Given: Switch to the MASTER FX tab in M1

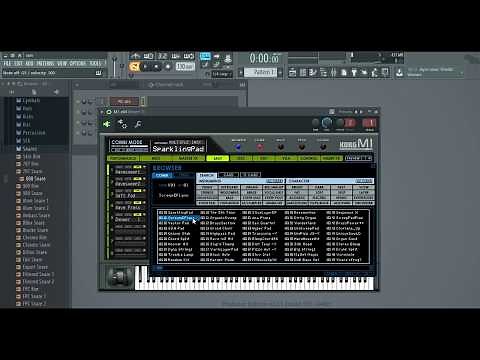Looking at the screenshot, I should (x=190, y=158).
